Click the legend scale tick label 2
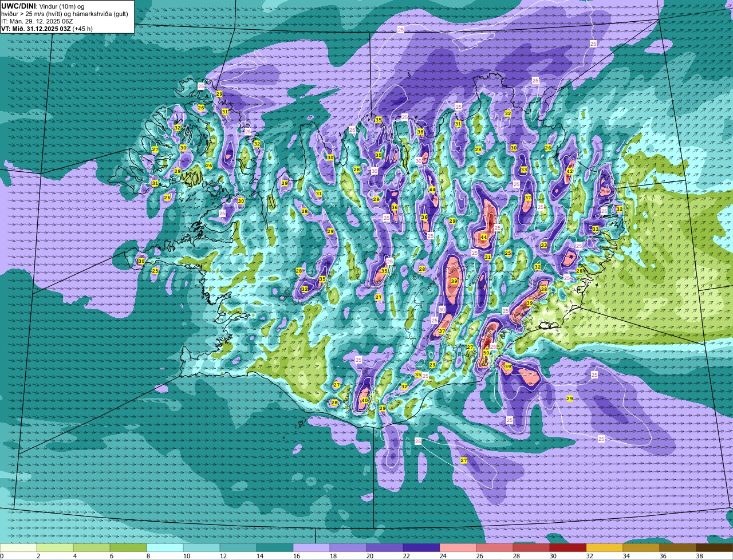This screenshot has height=560, width=733. click(x=38, y=556)
